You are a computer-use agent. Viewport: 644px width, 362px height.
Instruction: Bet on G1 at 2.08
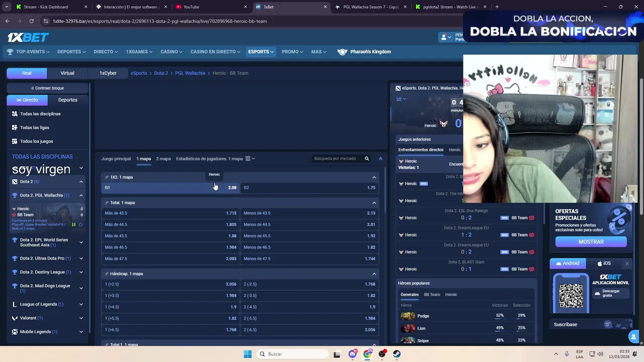click(171, 188)
